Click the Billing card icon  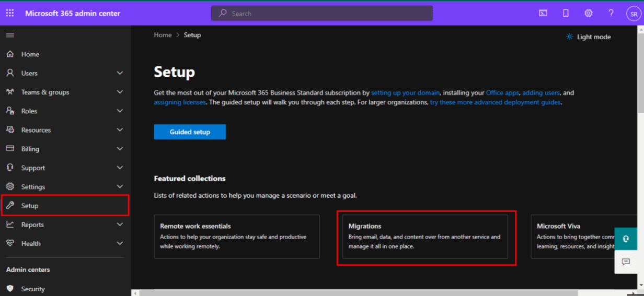point(10,149)
